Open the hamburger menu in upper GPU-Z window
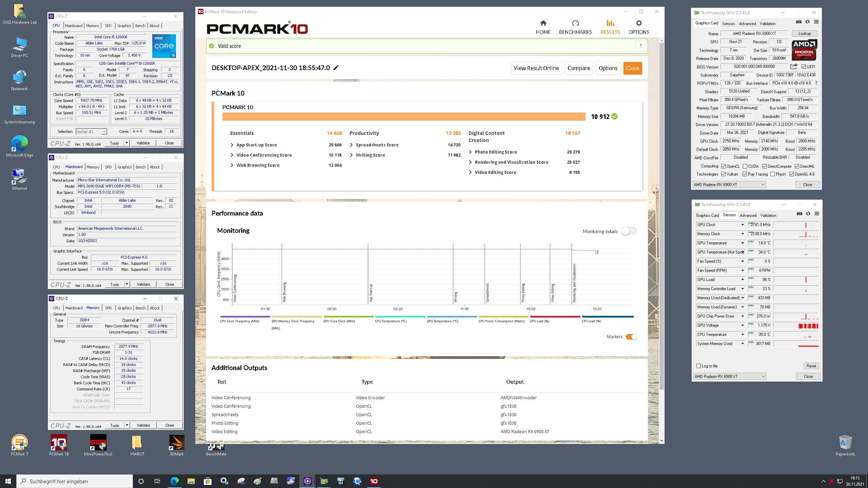 [816, 22]
